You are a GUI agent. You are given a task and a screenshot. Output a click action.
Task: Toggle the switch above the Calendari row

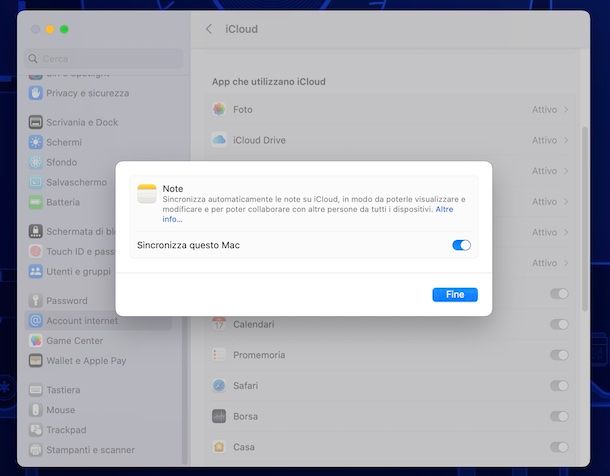click(x=559, y=294)
